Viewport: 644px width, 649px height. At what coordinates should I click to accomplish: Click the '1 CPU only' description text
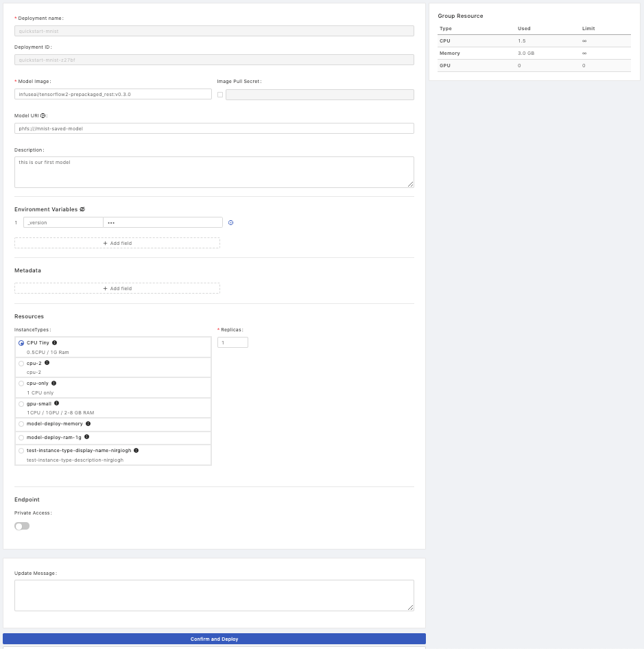pyautogui.click(x=40, y=393)
